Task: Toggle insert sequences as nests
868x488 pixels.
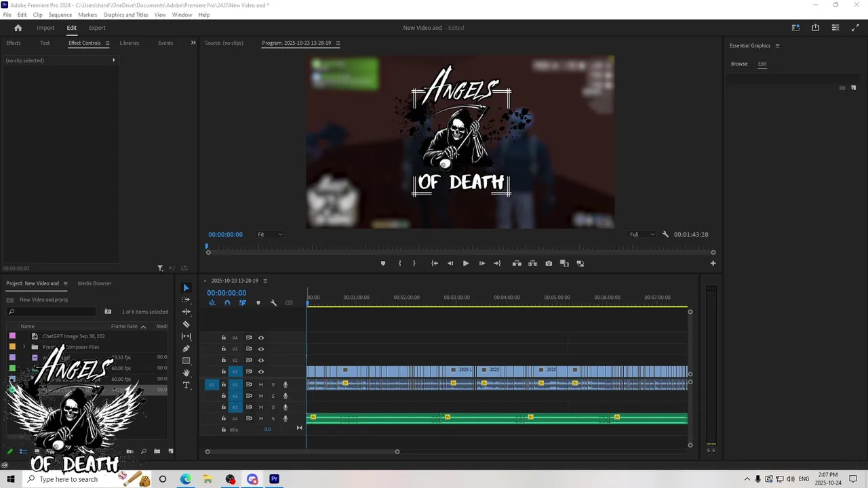Action: (x=212, y=303)
